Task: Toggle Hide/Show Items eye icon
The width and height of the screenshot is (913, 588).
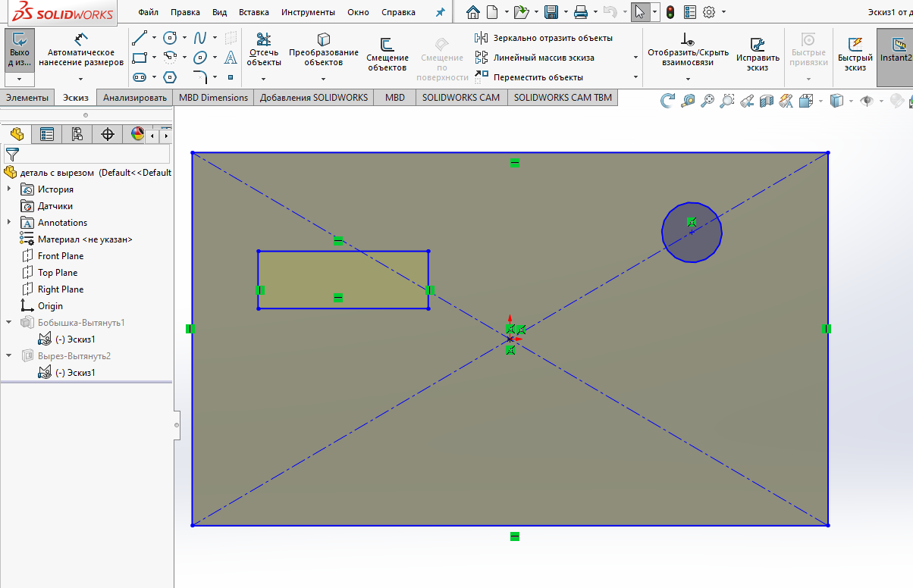Action: pyautogui.click(x=866, y=100)
